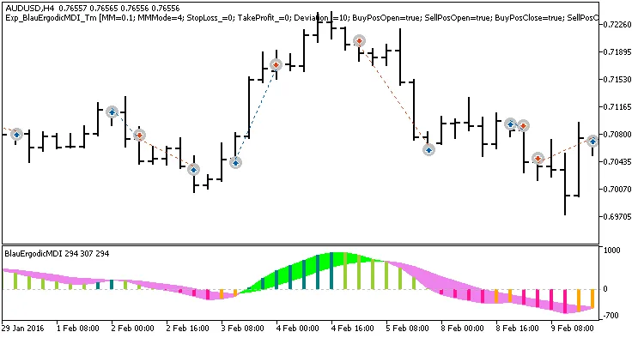Click the 1 Feb 08:00 time label
This screenshot has width=644, height=338.
click(x=78, y=329)
